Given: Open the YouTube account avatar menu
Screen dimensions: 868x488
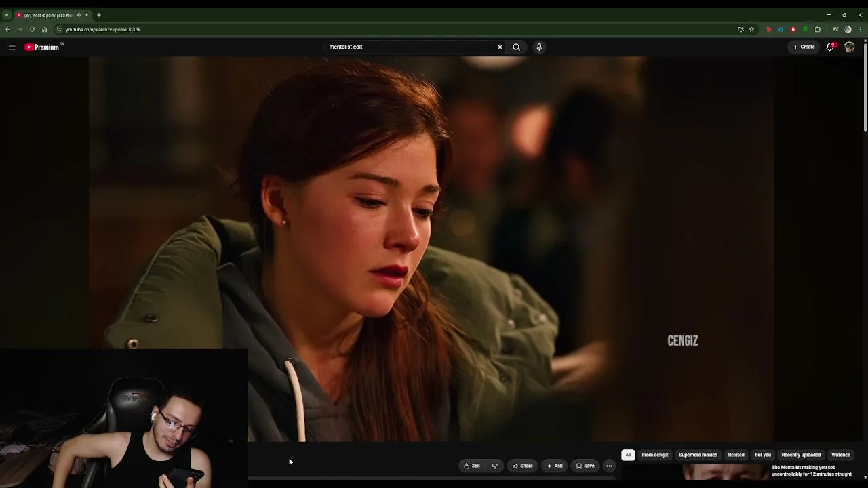Looking at the screenshot, I should (x=849, y=47).
